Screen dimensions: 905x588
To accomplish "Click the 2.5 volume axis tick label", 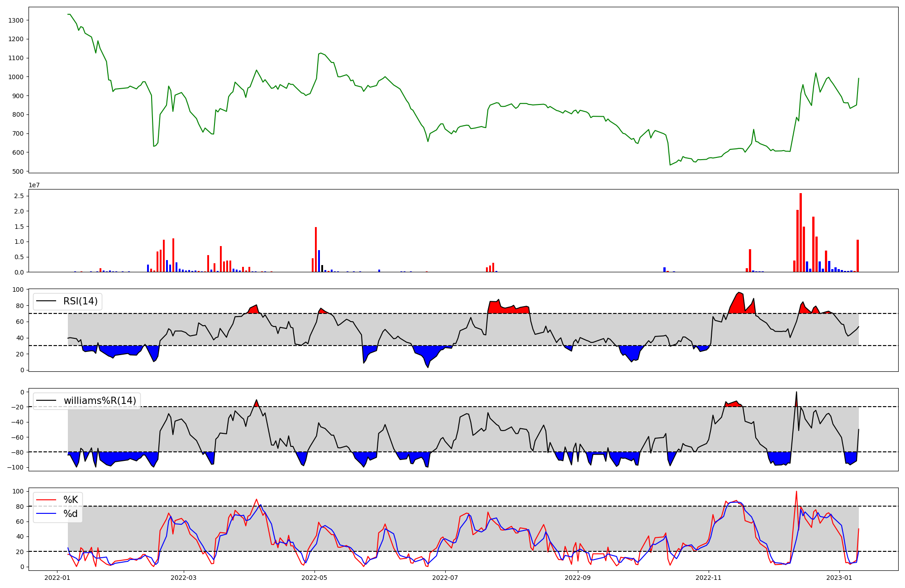I will pyautogui.click(x=19, y=196).
